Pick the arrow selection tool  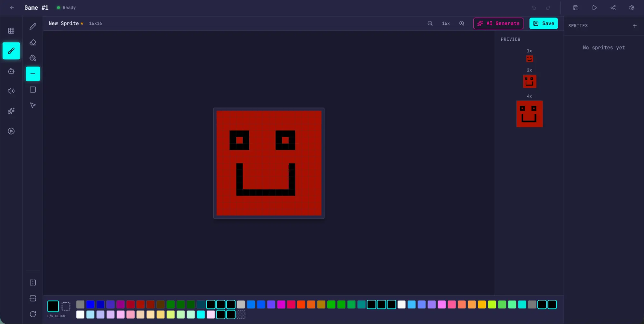pos(33,106)
